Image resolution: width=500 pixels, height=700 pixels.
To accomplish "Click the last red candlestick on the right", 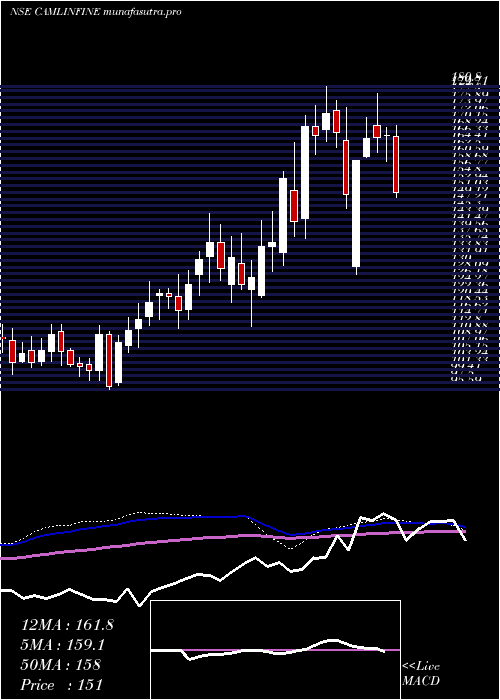I will [x=396, y=165].
